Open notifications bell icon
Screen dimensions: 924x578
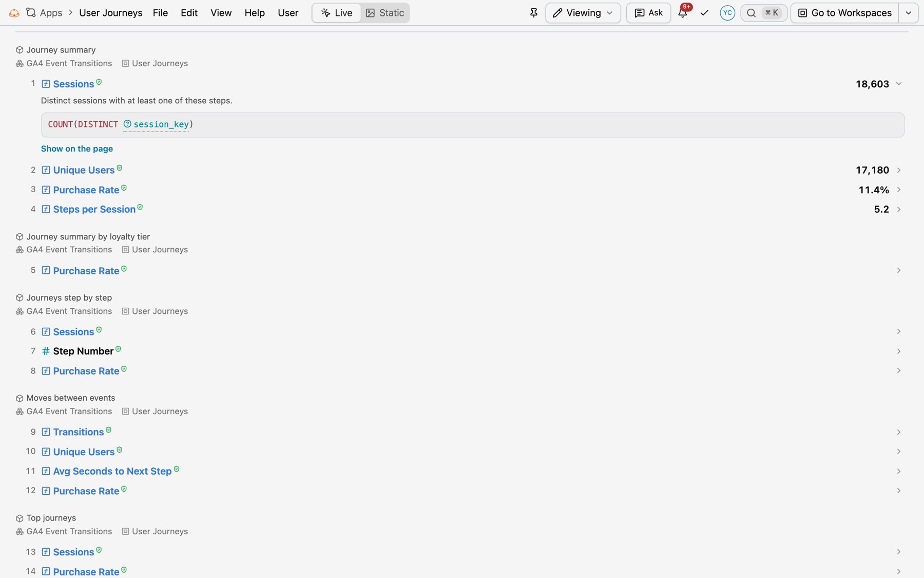pyautogui.click(x=683, y=13)
